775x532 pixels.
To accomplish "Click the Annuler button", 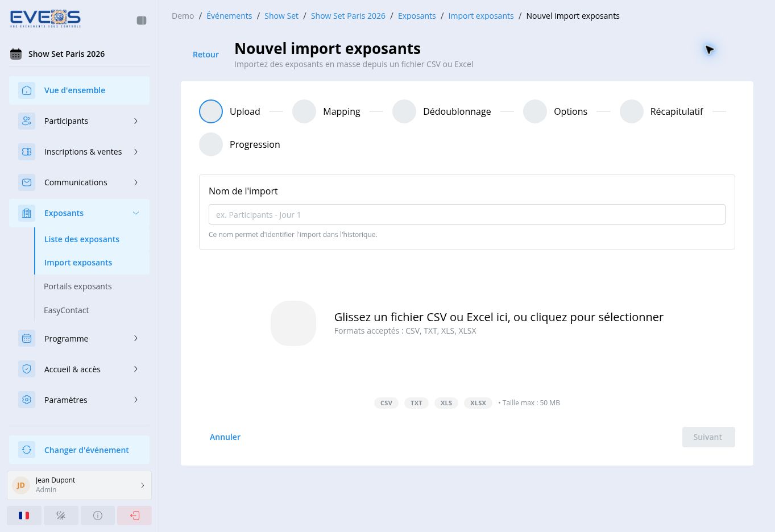I will click(x=225, y=437).
